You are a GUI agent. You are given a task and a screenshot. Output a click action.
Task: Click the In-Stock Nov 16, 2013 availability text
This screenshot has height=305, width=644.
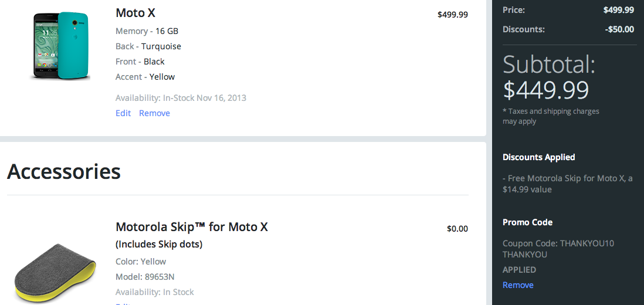[181, 98]
